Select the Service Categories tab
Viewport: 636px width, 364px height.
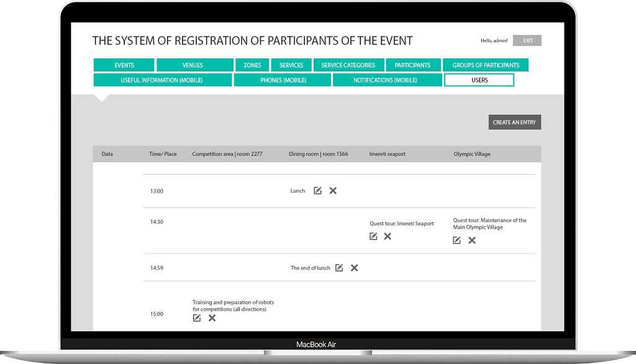348,65
